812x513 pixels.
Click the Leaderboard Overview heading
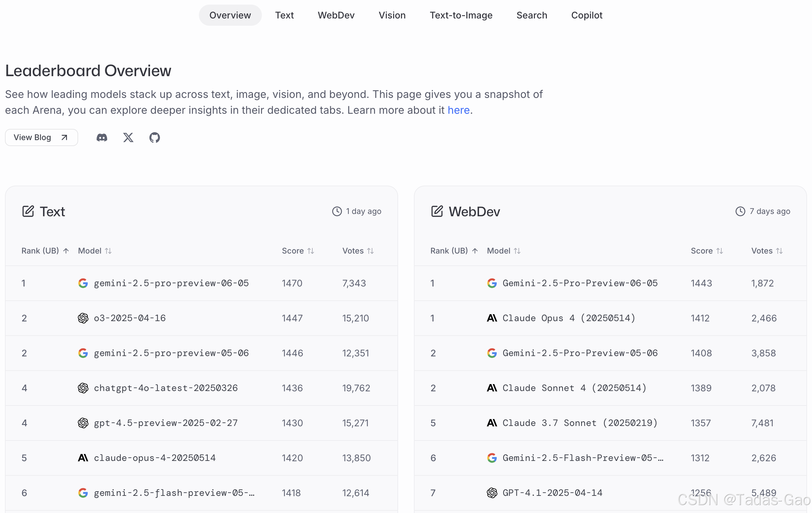pyautogui.click(x=88, y=71)
